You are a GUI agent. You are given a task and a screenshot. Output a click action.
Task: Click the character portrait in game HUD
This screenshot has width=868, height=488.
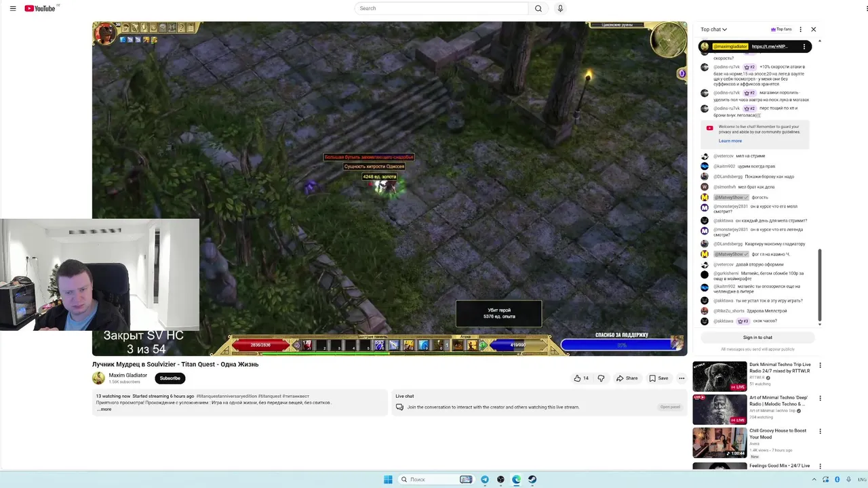coord(104,33)
